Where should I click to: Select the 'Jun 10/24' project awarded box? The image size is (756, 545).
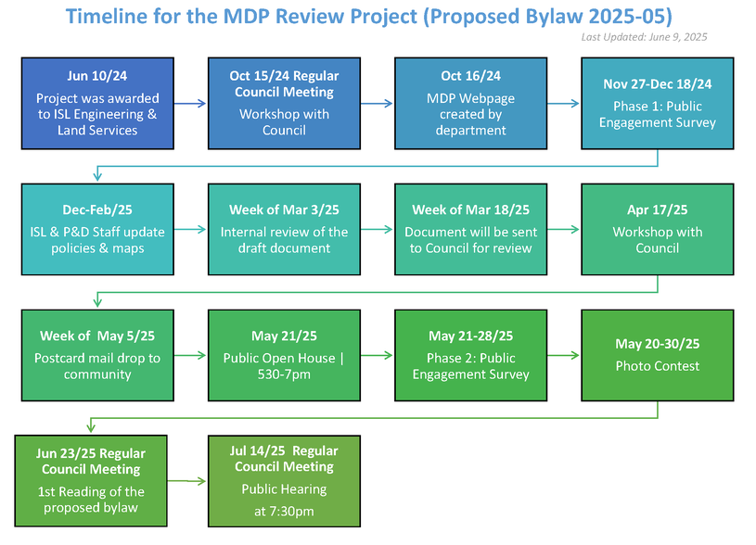[x=97, y=103]
